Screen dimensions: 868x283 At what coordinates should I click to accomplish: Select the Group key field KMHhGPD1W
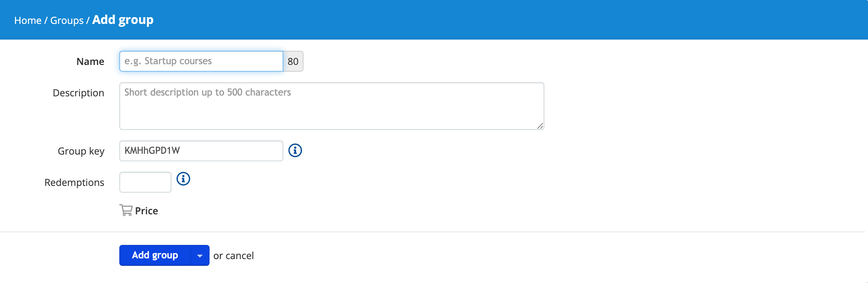tap(201, 151)
